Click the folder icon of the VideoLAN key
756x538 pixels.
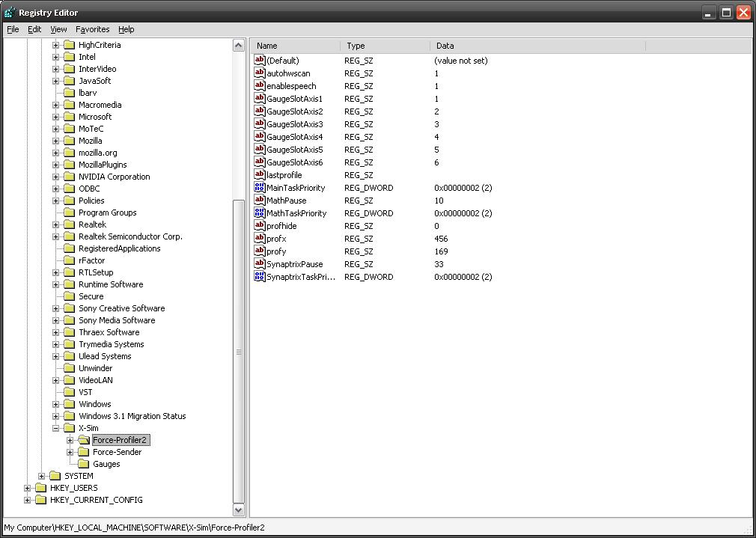click(70, 380)
